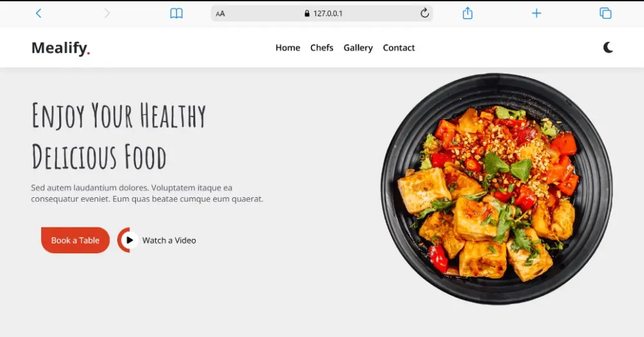Tap the AA reader text-size button
The image size is (644, 337).
coord(220,14)
